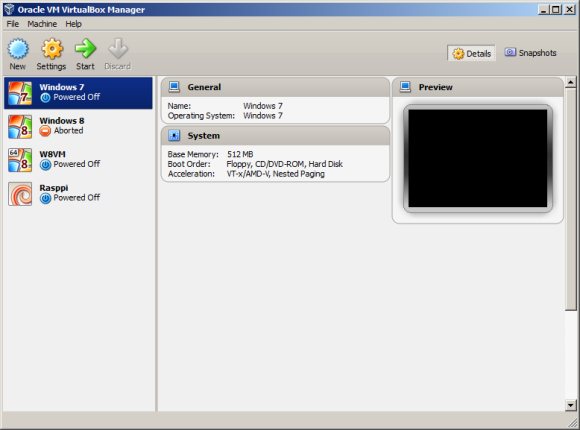
Task: Click the details pane down scroll arrow
Action: (570, 405)
